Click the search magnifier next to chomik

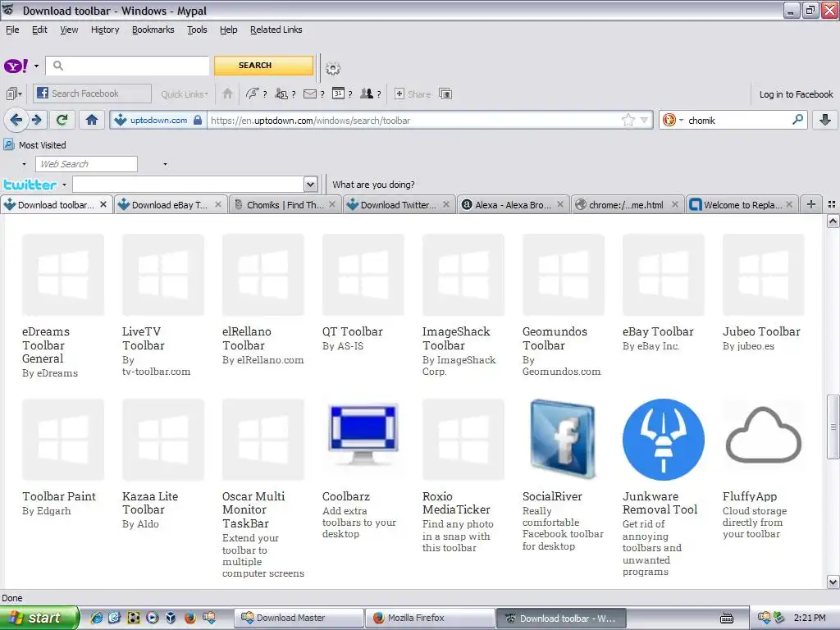pos(797,120)
